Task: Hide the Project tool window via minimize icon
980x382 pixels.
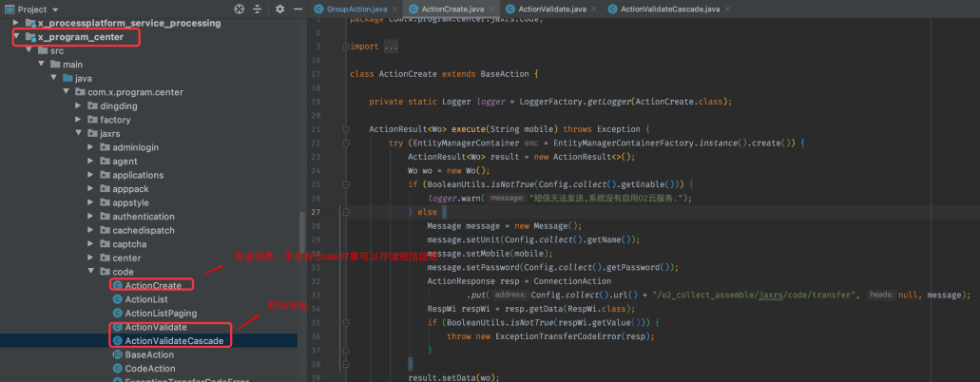Action: (298, 10)
